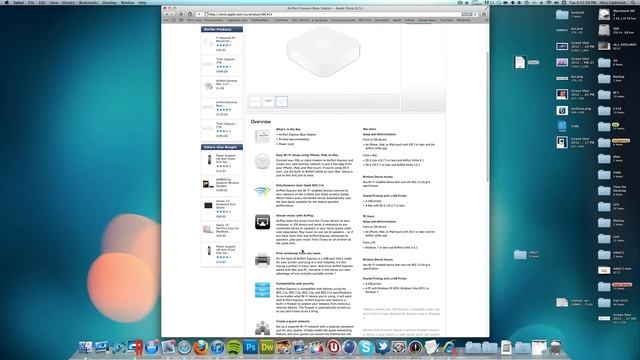Select the second product image thumbnail
This screenshot has width=640, height=360.
click(268, 101)
